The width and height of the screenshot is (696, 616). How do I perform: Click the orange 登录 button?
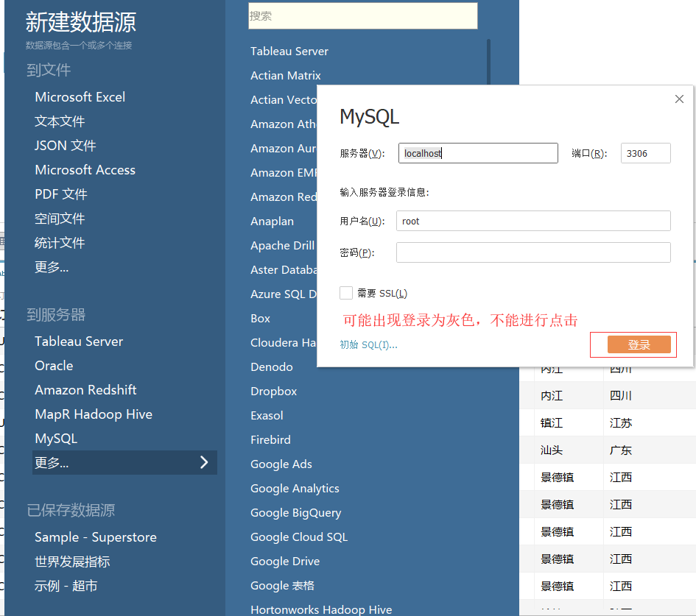point(639,344)
